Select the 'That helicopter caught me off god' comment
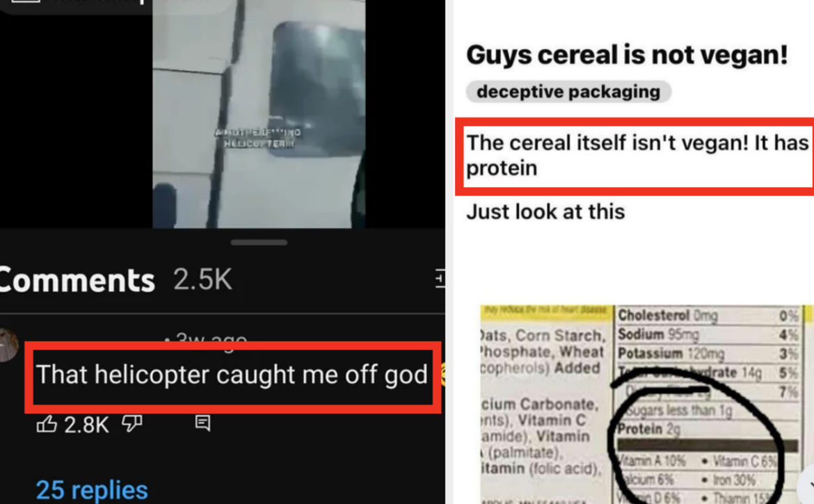814x504 pixels. (232, 375)
